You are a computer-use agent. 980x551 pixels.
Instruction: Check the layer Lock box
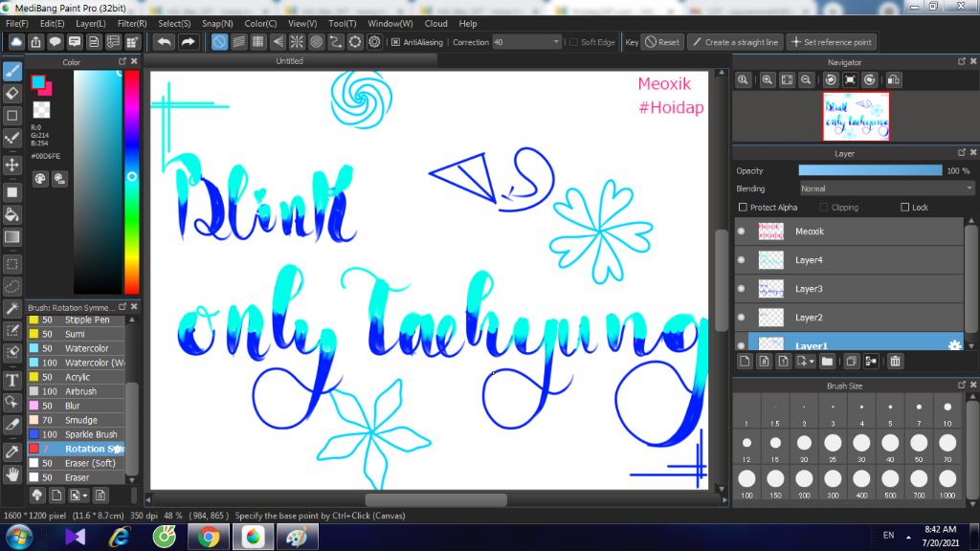point(904,208)
